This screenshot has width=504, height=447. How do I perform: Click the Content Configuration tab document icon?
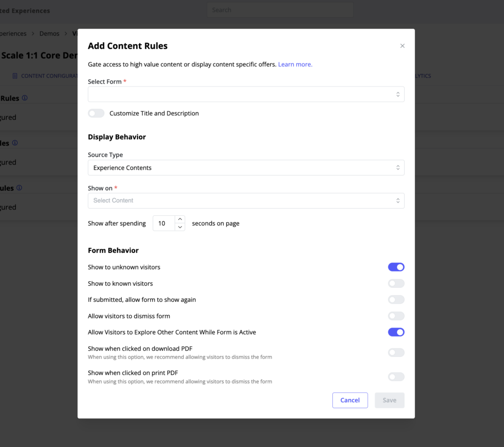pos(15,76)
